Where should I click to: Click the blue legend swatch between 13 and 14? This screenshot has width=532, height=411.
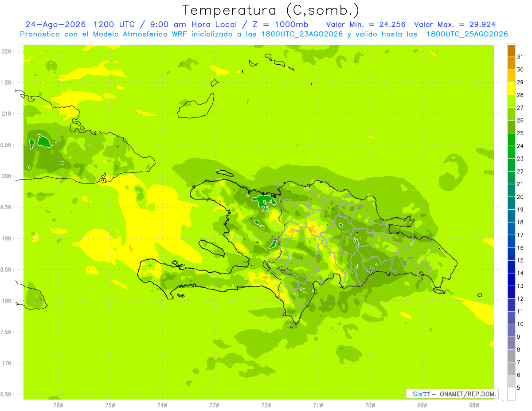[x=511, y=280]
